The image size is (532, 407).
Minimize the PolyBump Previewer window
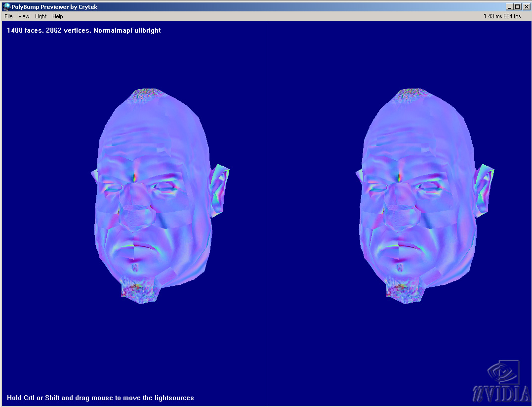click(x=509, y=7)
